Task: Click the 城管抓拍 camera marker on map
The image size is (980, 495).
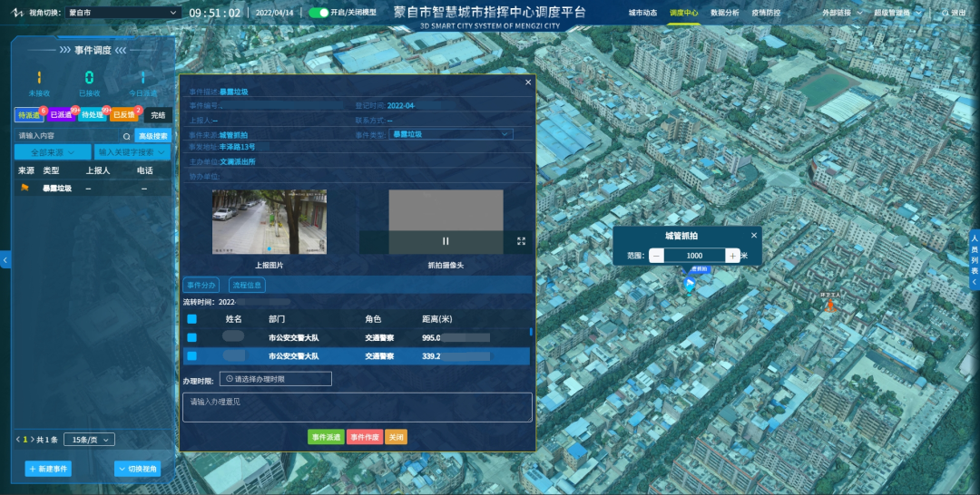Action: point(690,285)
